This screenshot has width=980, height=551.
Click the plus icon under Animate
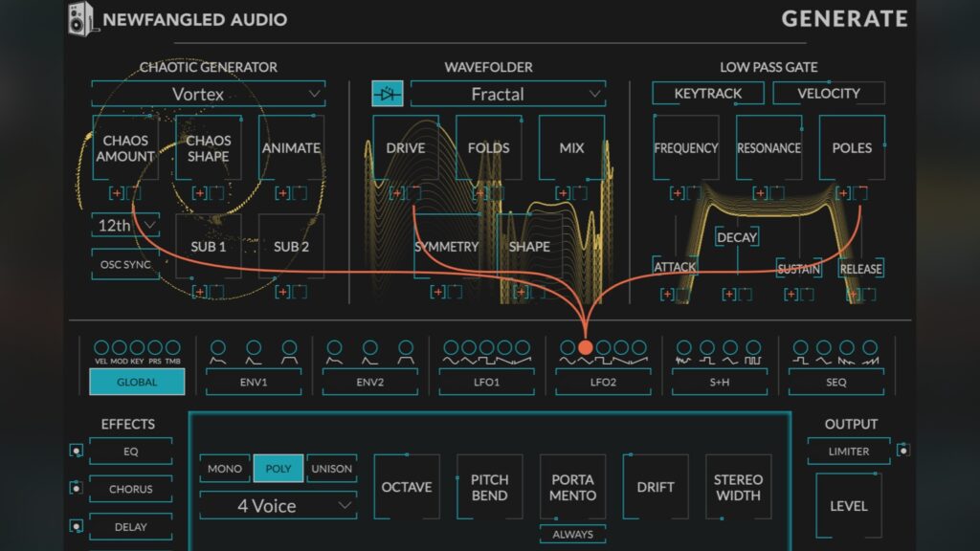[282, 193]
